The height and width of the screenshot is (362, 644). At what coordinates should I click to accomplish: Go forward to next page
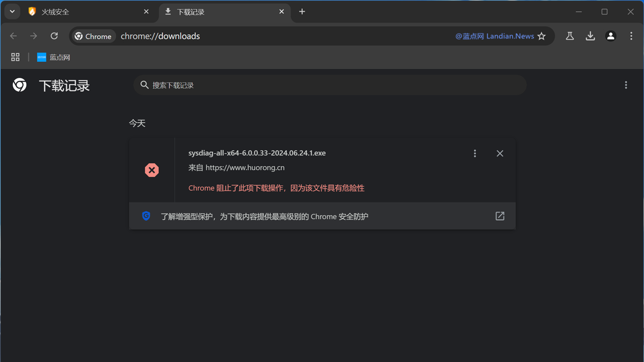coord(34,36)
